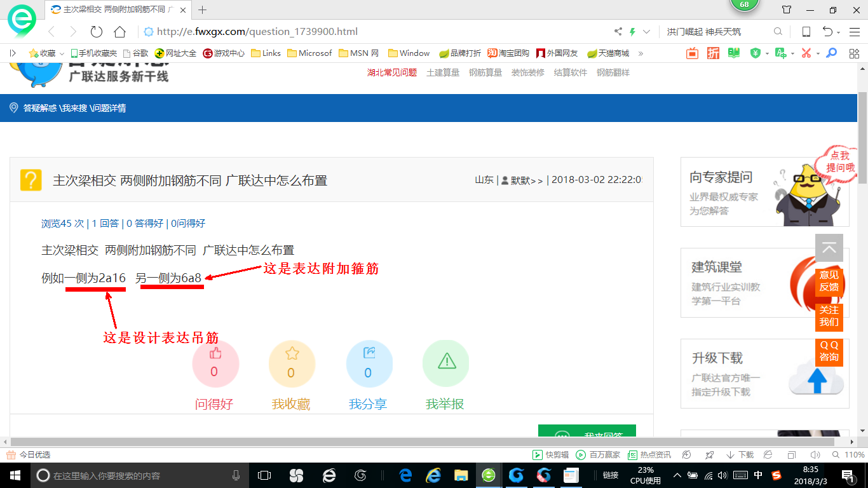Open the 游戏中心 bookmark
868x488 pixels.
pyautogui.click(x=224, y=53)
